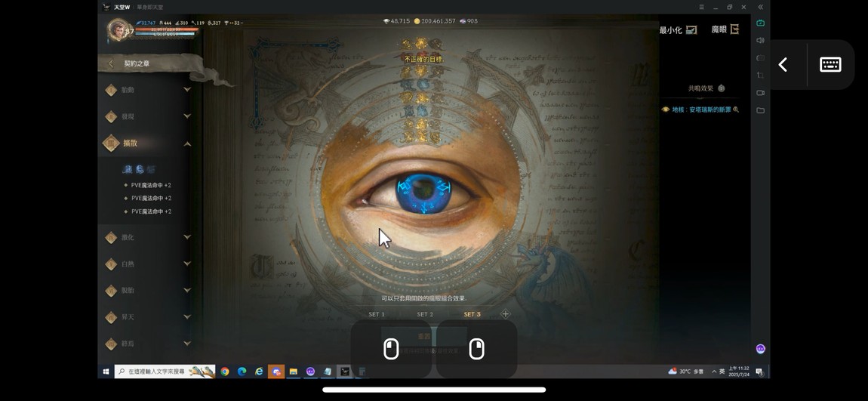
Task: Open the Windows Start menu
Action: [x=106, y=371]
